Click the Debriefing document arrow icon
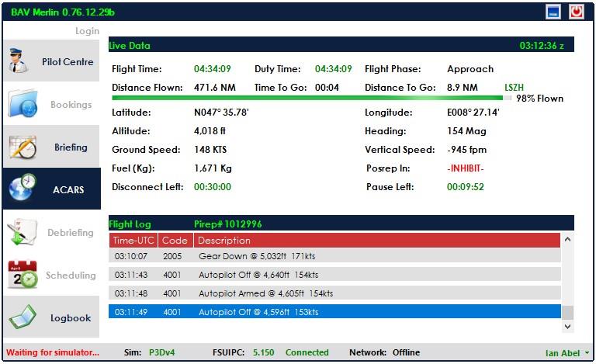This screenshot has width=596, height=364. point(22,232)
